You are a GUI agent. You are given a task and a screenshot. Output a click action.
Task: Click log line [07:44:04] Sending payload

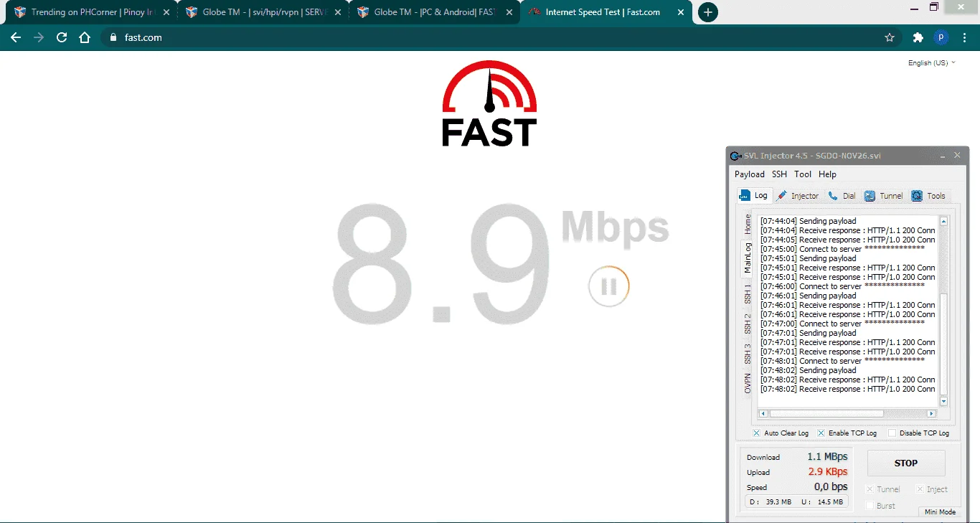coord(809,221)
